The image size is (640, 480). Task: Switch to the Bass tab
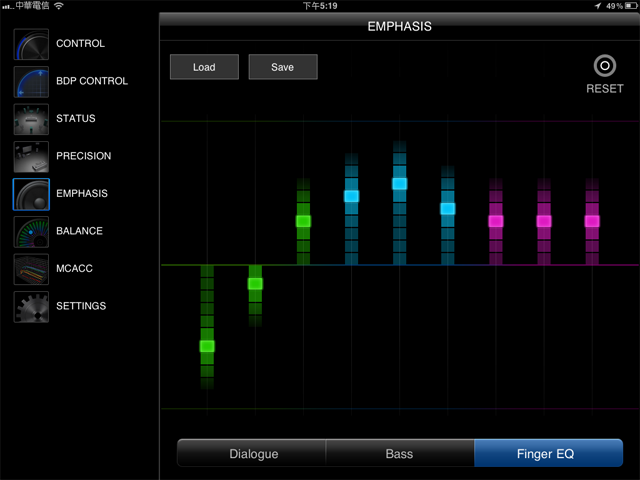pos(400,453)
